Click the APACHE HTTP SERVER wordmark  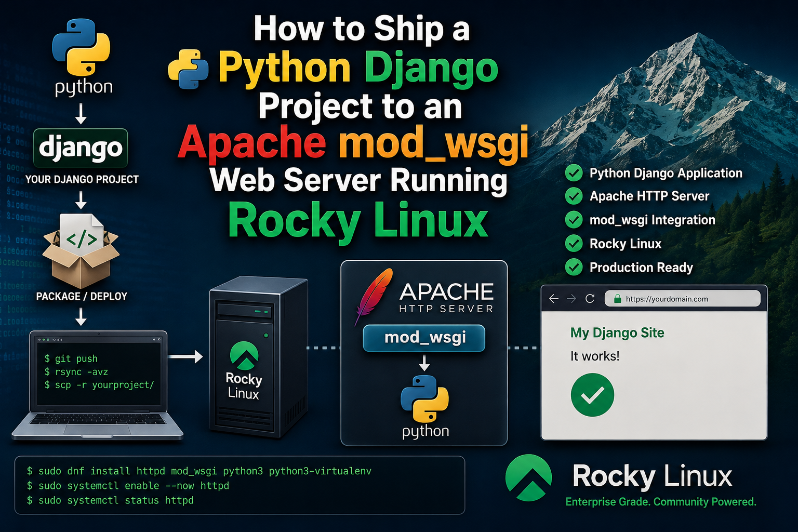point(446,298)
